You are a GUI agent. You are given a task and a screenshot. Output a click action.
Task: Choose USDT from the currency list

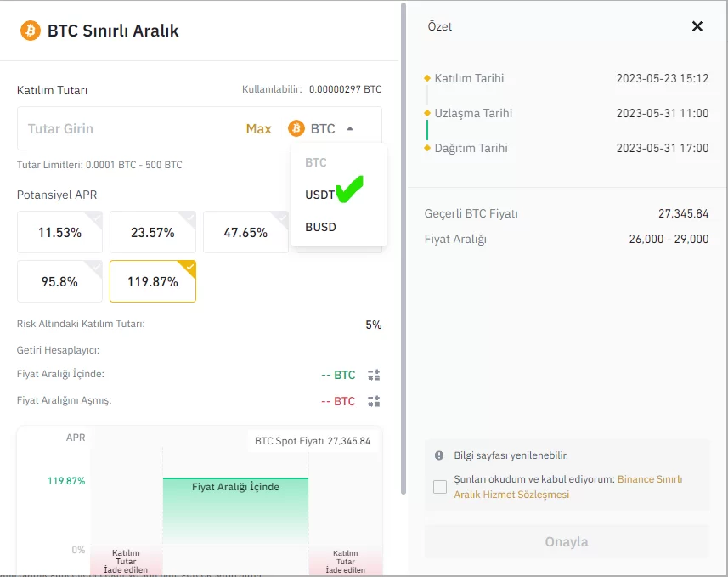coord(320,195)
